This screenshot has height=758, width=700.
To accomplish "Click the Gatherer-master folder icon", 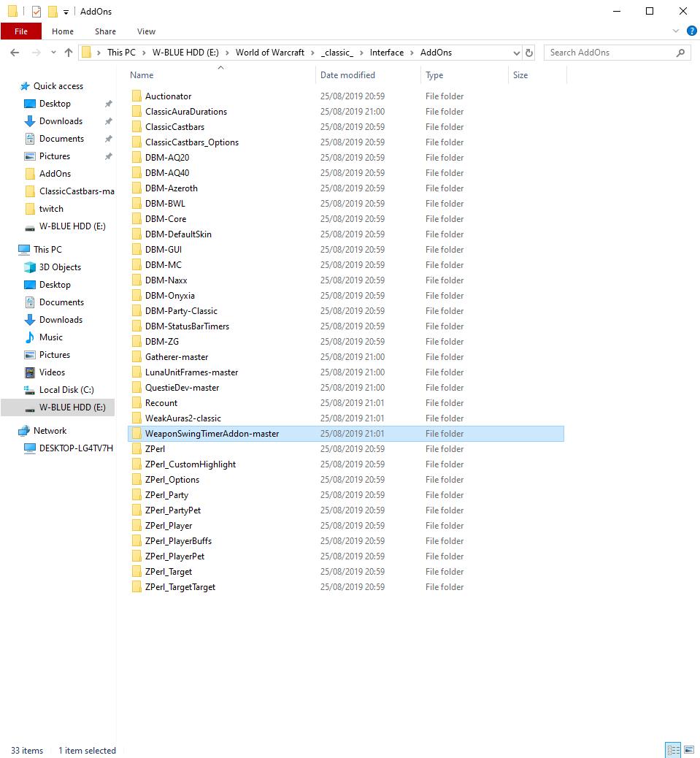I will pyautogui.click(x=136, y=357).
